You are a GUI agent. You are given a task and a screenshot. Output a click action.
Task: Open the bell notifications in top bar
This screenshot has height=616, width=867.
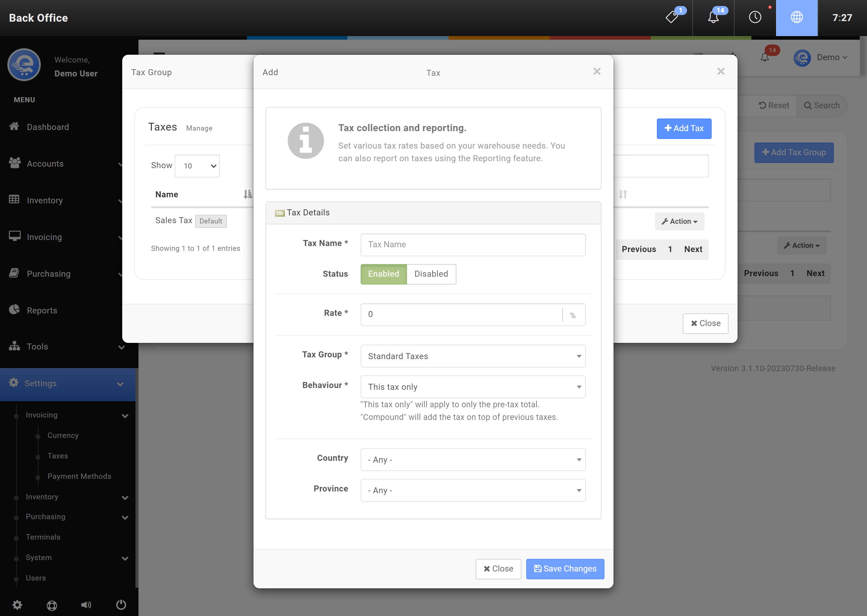pos(713,17)
